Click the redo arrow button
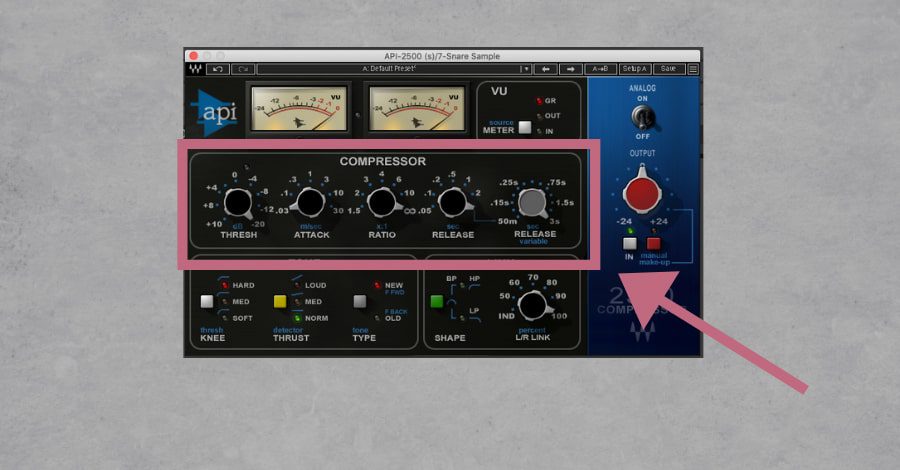Screen dimensions: 900x470 [x=243, y=69]
